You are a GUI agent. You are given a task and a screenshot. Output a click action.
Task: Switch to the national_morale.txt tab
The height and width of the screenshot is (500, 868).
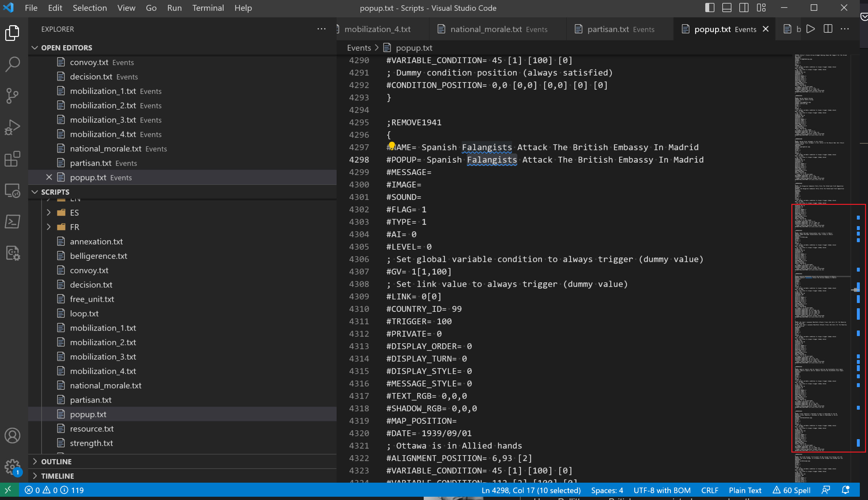pos(486,29)
